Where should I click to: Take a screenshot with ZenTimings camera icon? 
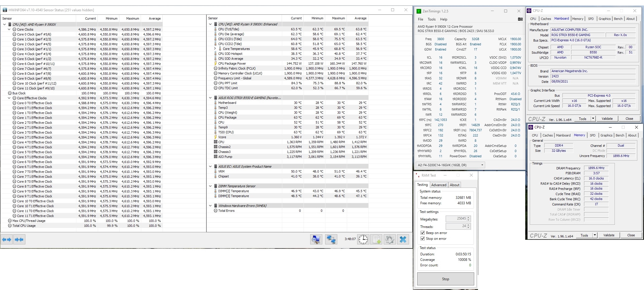tap(520, 19)
